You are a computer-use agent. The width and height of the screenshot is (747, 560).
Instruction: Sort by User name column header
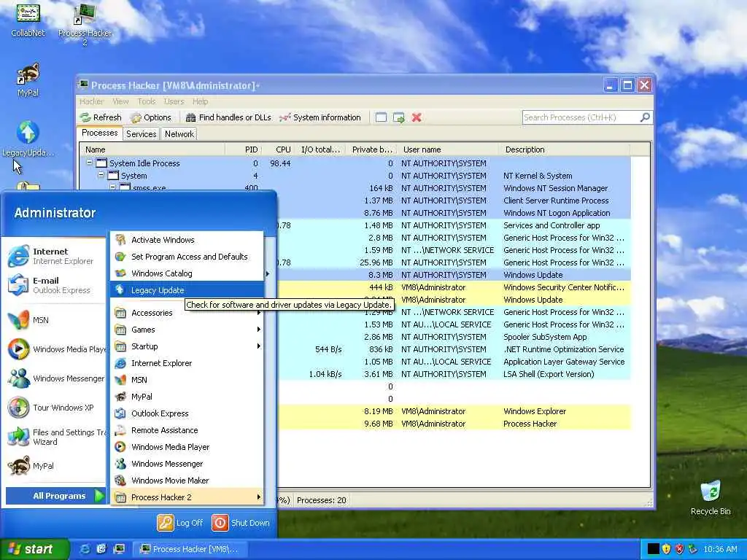[x=449, y=149]
